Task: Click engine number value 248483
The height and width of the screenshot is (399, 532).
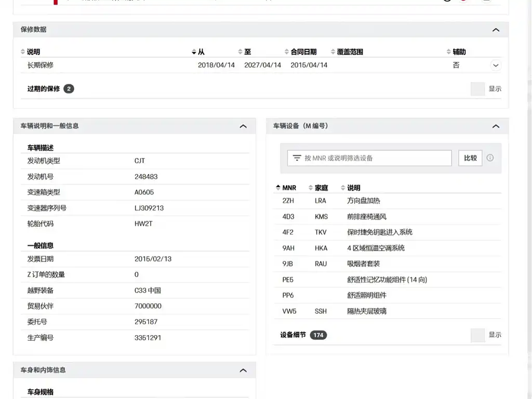Action: (x=146, y=177)
